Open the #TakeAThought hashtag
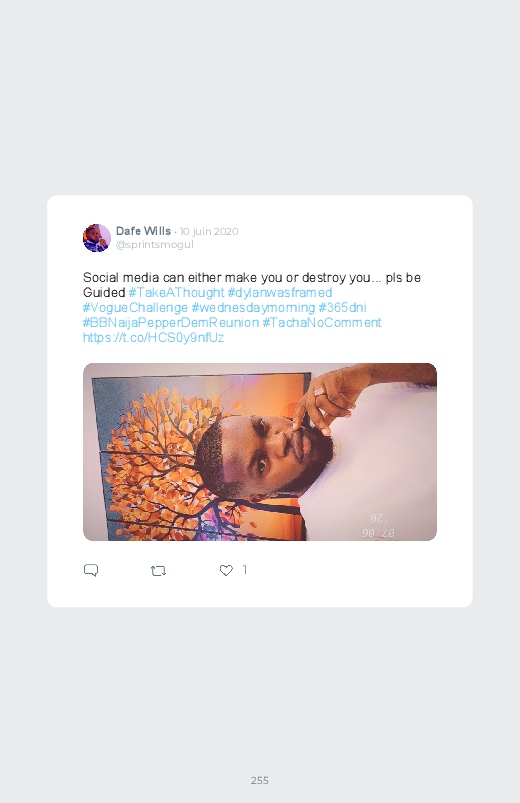 point(176,292)
